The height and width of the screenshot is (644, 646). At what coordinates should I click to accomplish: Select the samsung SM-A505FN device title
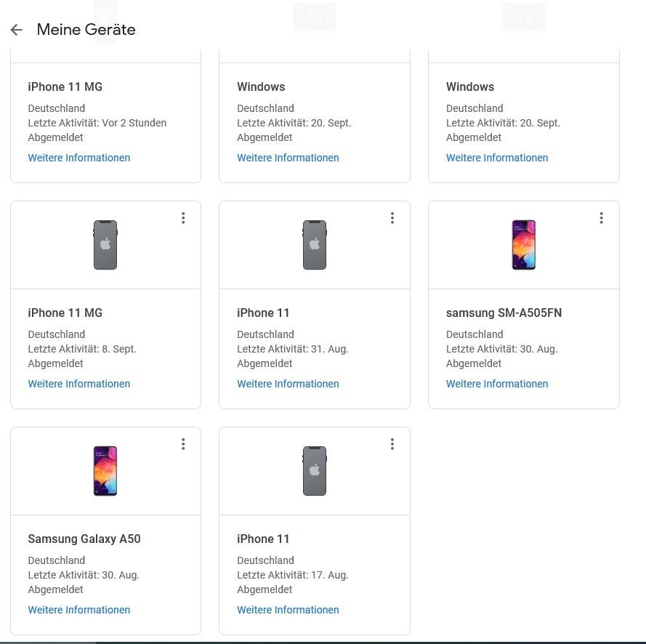504,313
